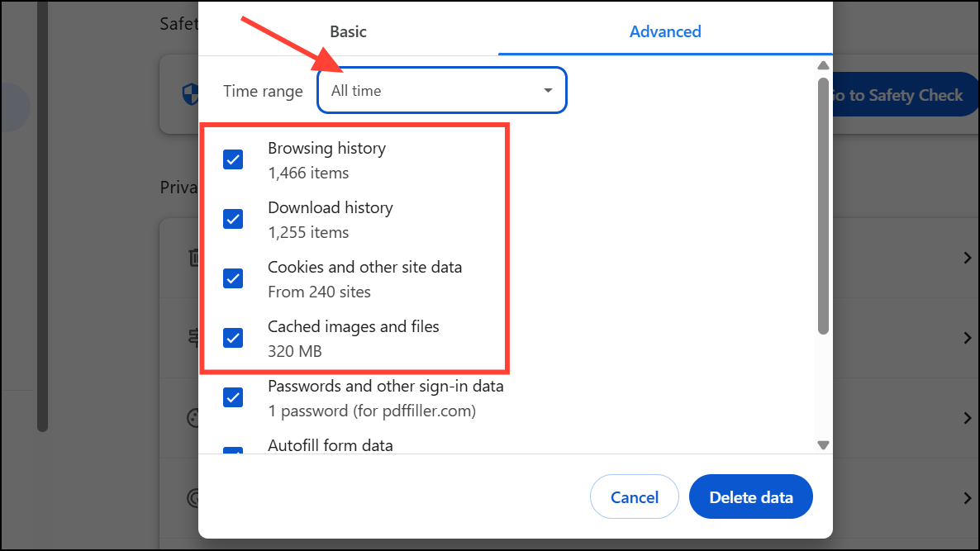Deselect Passwords and other sign-in data checkbox
The width and height of the screenshot is (980, 551).
[233, 397]
